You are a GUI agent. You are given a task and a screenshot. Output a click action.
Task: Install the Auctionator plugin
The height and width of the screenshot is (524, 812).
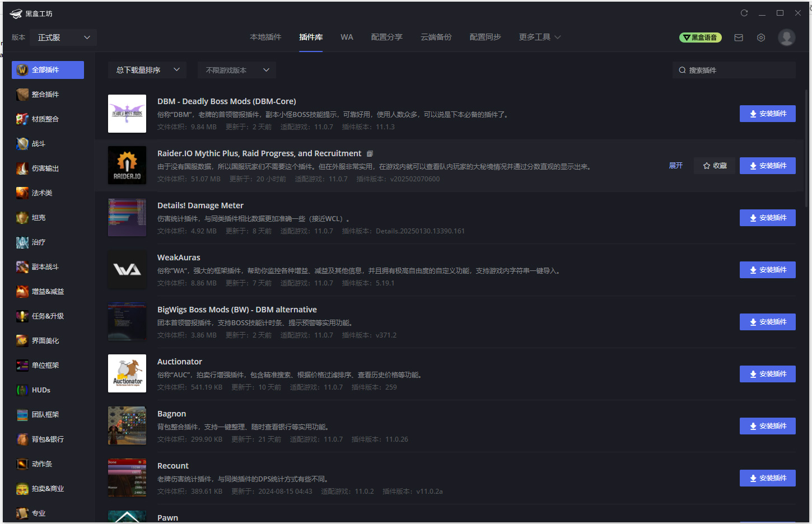click(x=768, y=374)
